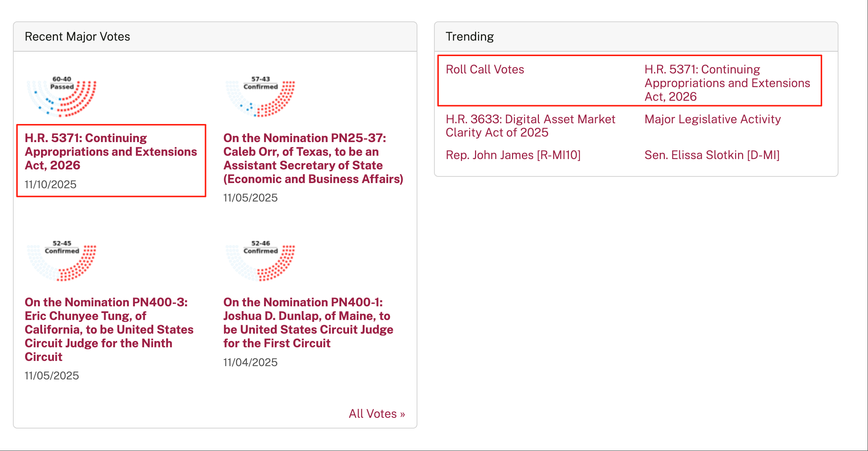
Task: Click the 60-40 Passed vote diagram
Action: [62, 97]
